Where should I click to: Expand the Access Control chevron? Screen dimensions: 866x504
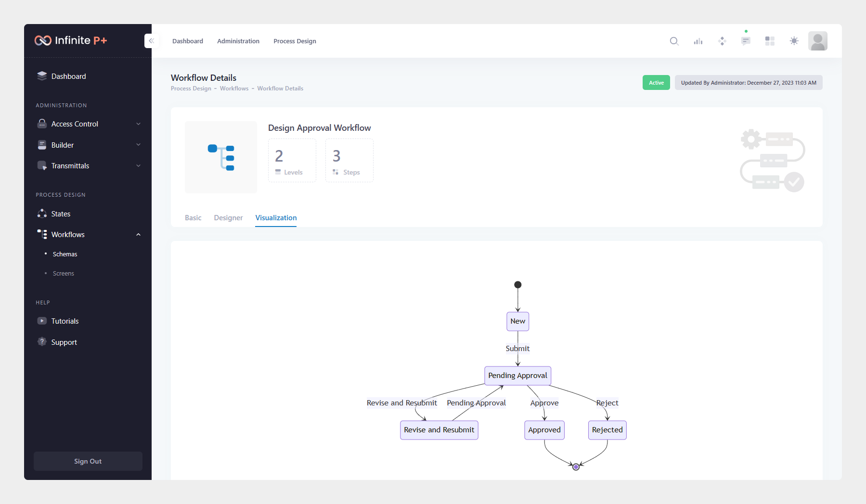click(x=139, y=124)
